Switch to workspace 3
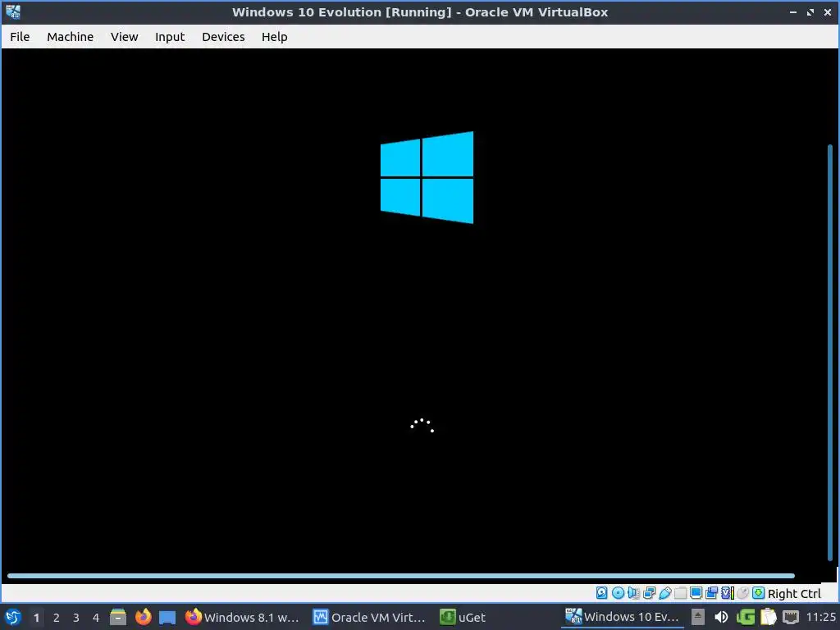 [76, 618]
